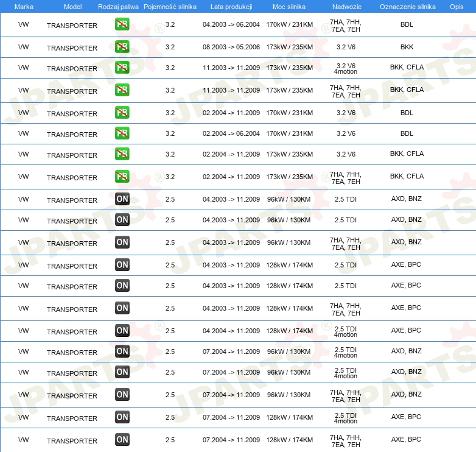Click the AXE, BPC engine code in the 04.2004 row

tap(406, 330)
